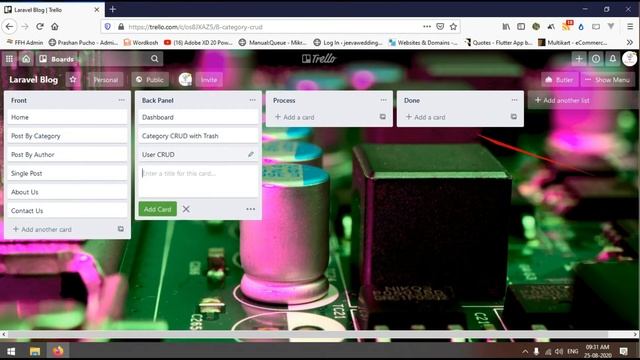Go to Trello home via house icon

point(26,59)
